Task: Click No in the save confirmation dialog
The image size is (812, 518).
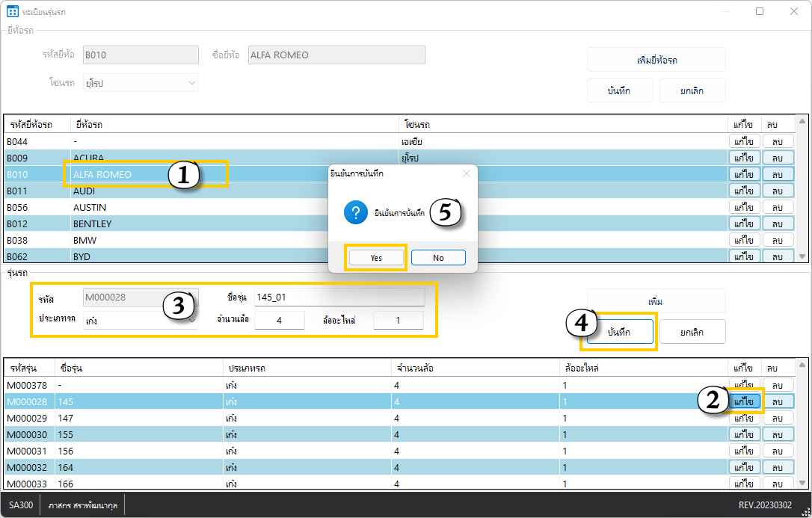Action: pyautogui.click(x=438, y=257)
